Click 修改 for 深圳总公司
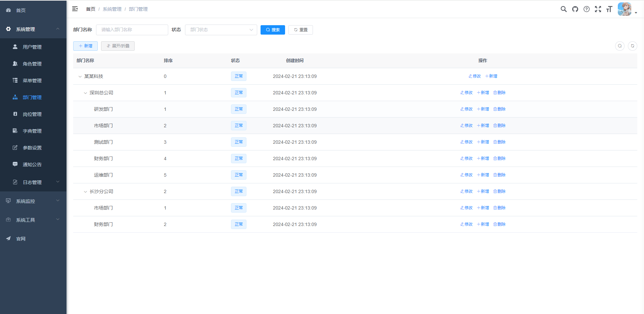 point(466,93)
